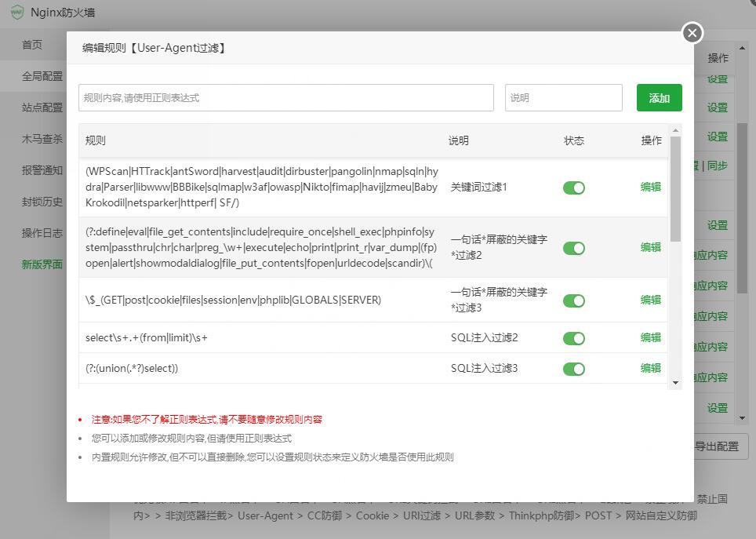The height and width of the screenshot is (539, 756).
Task: Click the 规则内容 regex input field
Action: pyautogui.click(x=285, y=97)
